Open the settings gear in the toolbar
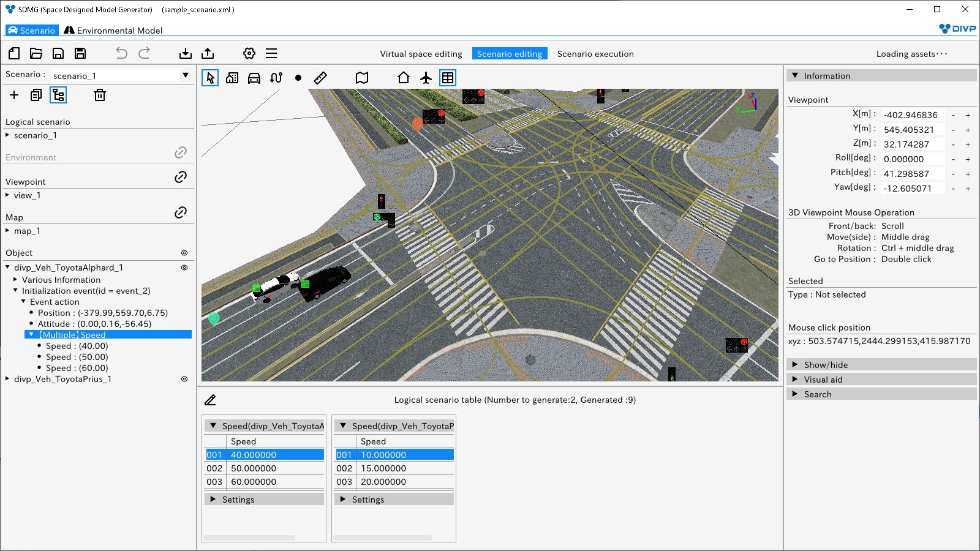The height and width of the screenshot is (551, 980). point(249,53)
